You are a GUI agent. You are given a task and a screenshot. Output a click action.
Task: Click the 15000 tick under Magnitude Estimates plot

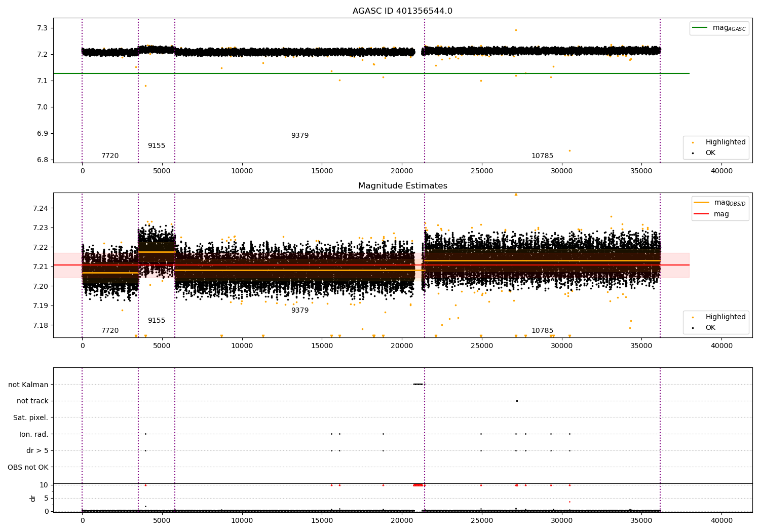322,346
